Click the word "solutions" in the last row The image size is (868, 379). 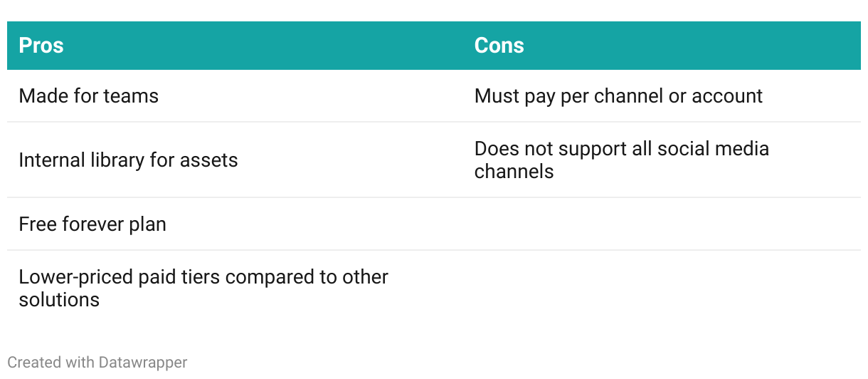point(59,300)
